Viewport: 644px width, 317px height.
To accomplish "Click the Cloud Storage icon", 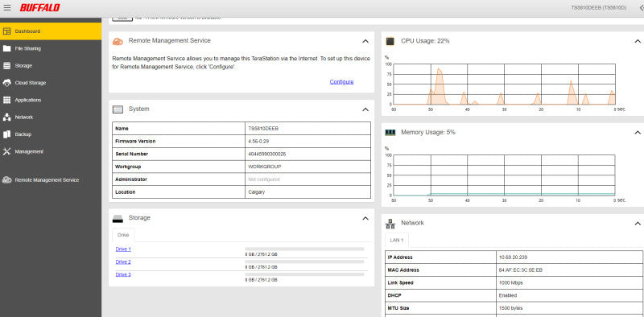I will pos(7,83).
